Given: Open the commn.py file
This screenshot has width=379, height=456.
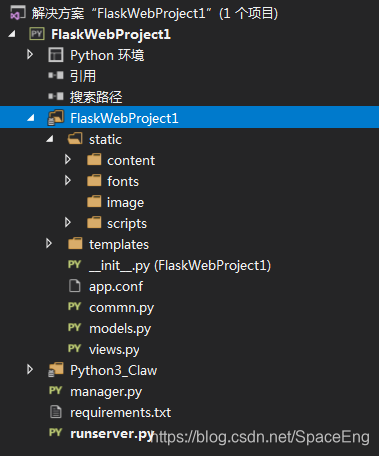Looking at the screenshot, I should 121,308.
